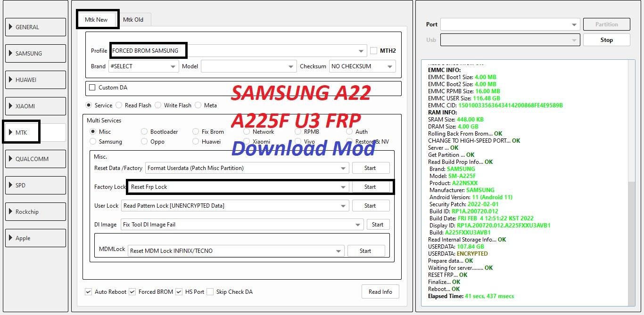Click the USERDATA ENCRYPTED log entry
Screen dimensions: 644x315
(x=458, y=254)
